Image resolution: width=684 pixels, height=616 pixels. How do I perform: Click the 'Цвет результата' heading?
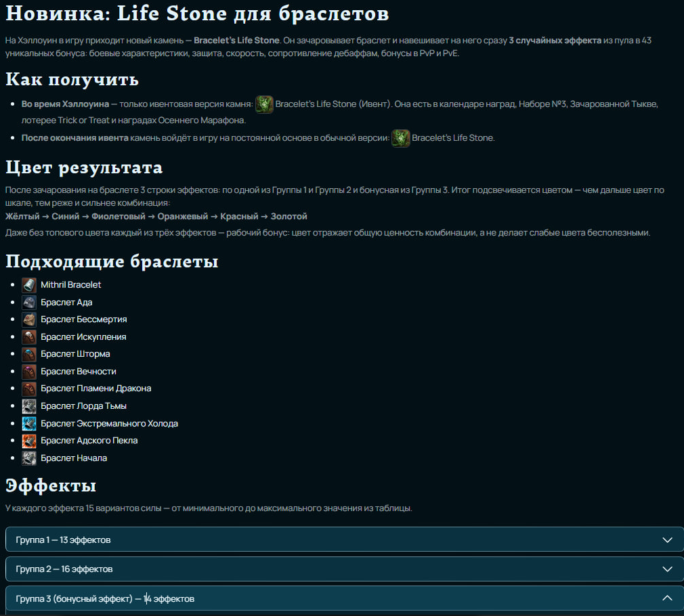(84, 167)
